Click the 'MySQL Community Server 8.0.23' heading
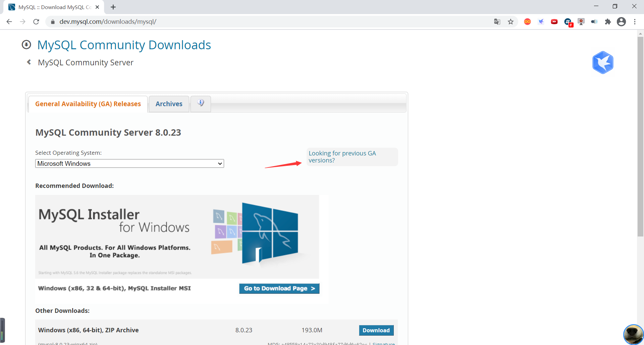The height and width of the screenshot is (345, 644). click(108, 133)
